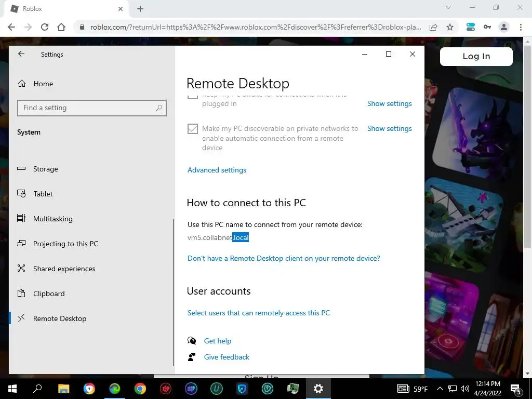The width and height of the screenshot is (532, 399).
Task: Click Give feedback link
Action: click(227, 357)
